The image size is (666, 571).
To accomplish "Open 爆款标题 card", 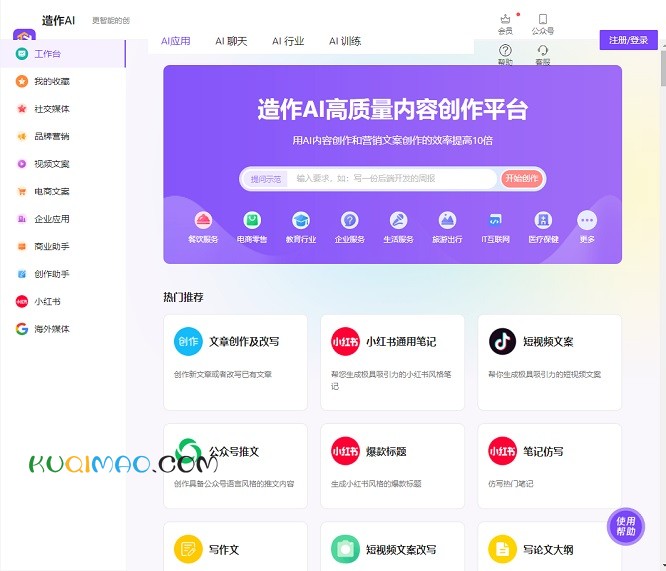I will tap(392, 466).
